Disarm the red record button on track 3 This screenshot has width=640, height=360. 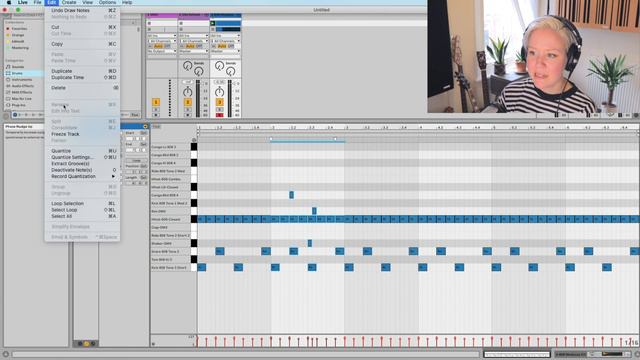tap(219, 116)
